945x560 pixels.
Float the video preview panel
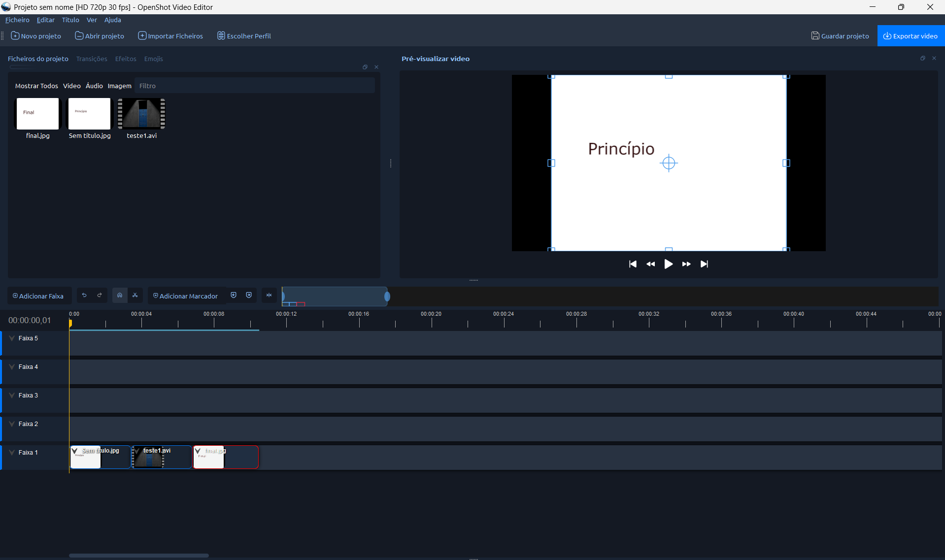point(923,58)
